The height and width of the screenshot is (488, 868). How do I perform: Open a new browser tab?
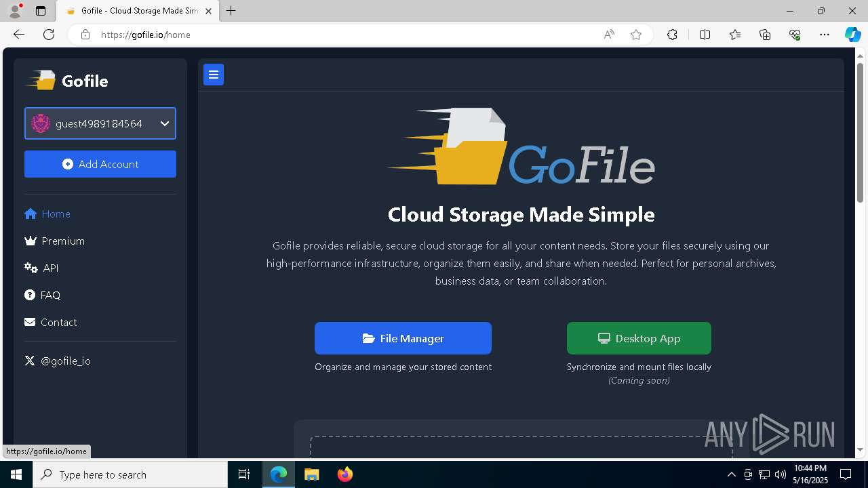tap(231, 11)
